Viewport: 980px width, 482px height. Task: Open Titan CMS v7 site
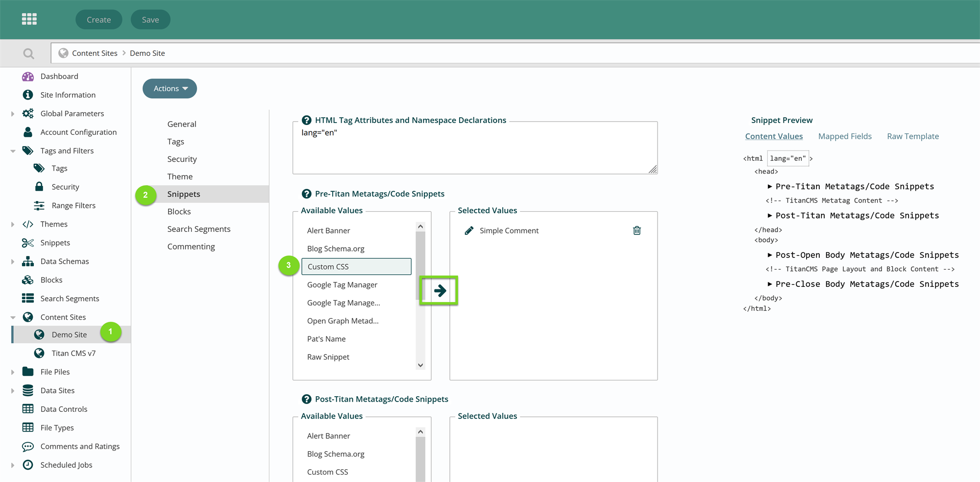point(73,353)
